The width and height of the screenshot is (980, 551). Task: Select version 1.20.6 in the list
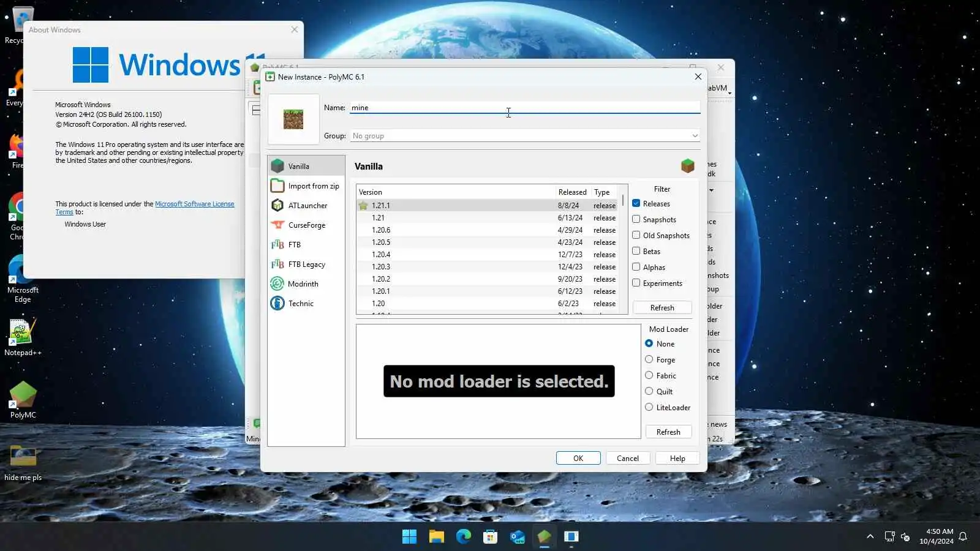[x=488, y=230]
